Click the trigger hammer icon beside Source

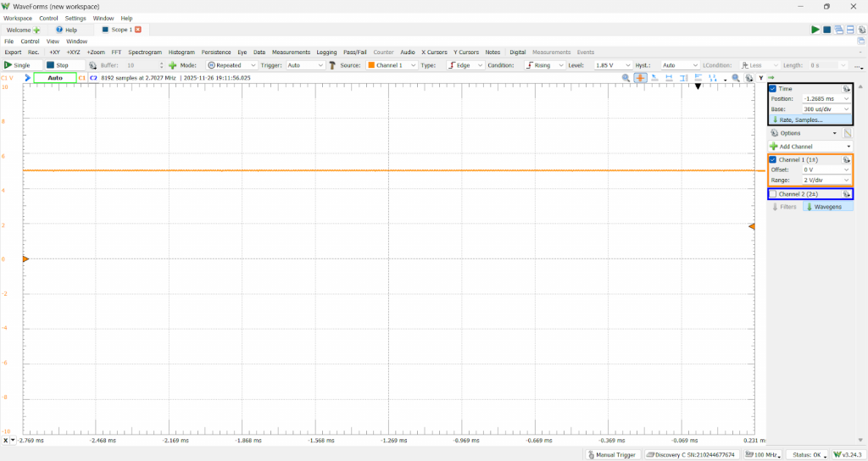[x=332, y=65]
